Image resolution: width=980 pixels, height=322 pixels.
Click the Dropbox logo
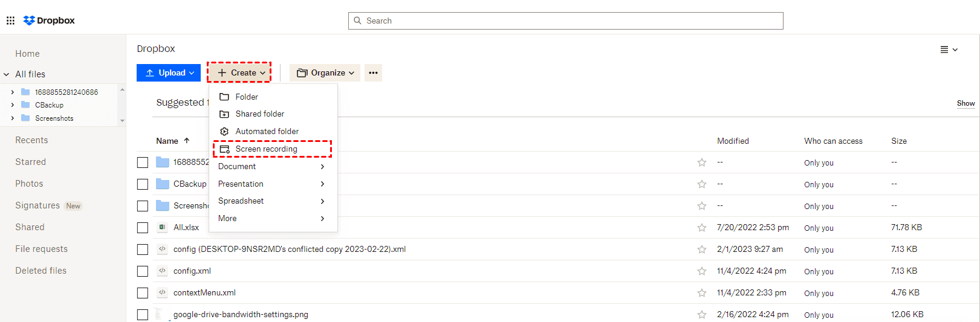coord(49,21)
